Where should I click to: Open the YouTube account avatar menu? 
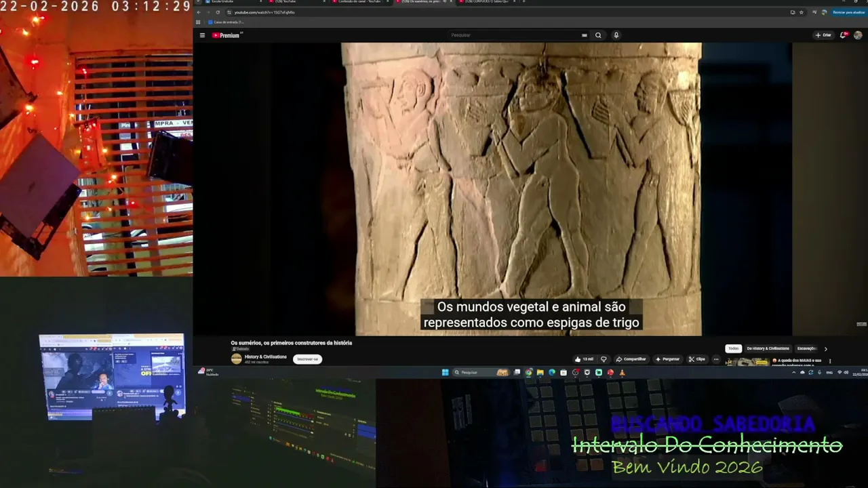point(858,35)
